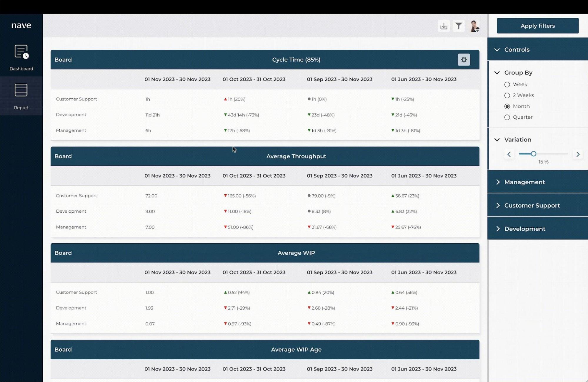This screenshot has width=588, height=382.
Task: Click the nave logo
Action: click(x=21, y=25)
